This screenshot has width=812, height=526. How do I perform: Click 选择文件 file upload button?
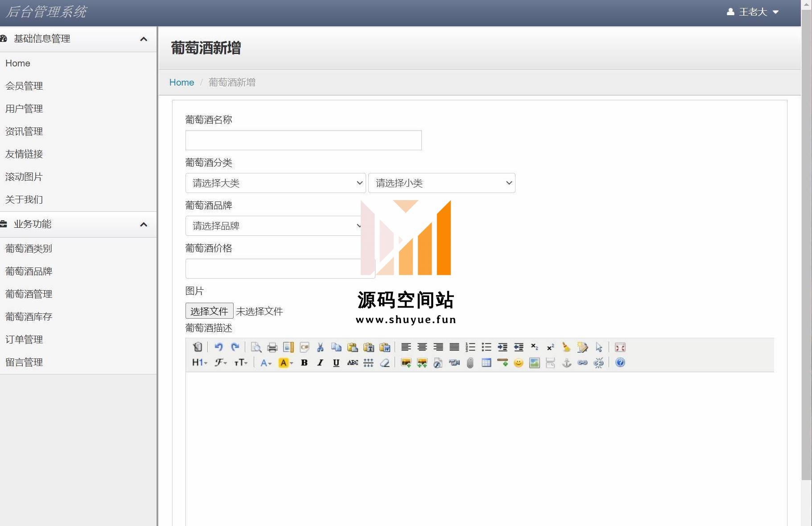(209, 311)
